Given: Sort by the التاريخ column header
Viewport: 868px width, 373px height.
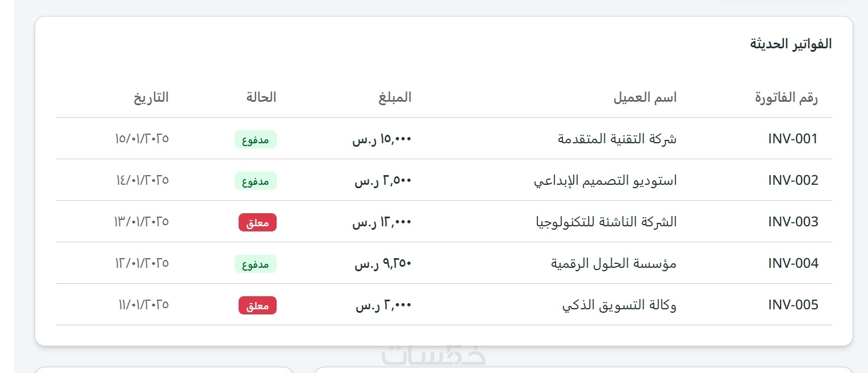Looking at the screenshot, I should click(x=151, y=97).
